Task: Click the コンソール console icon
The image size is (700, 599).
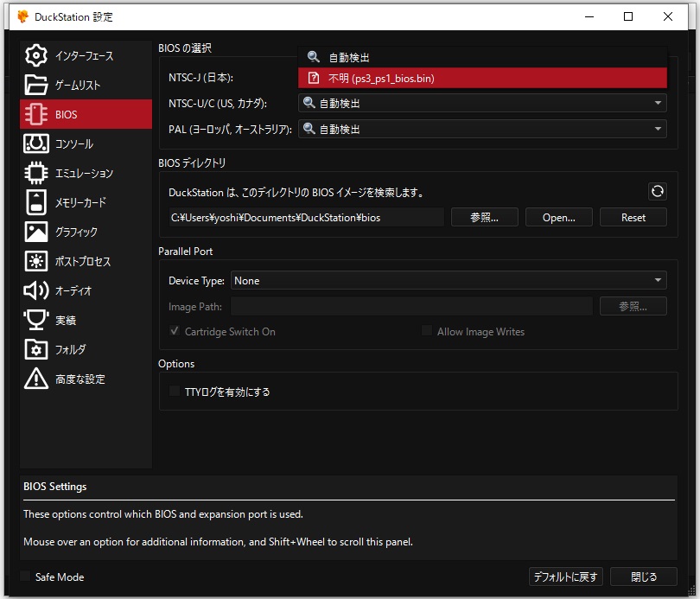Action: 35,143
